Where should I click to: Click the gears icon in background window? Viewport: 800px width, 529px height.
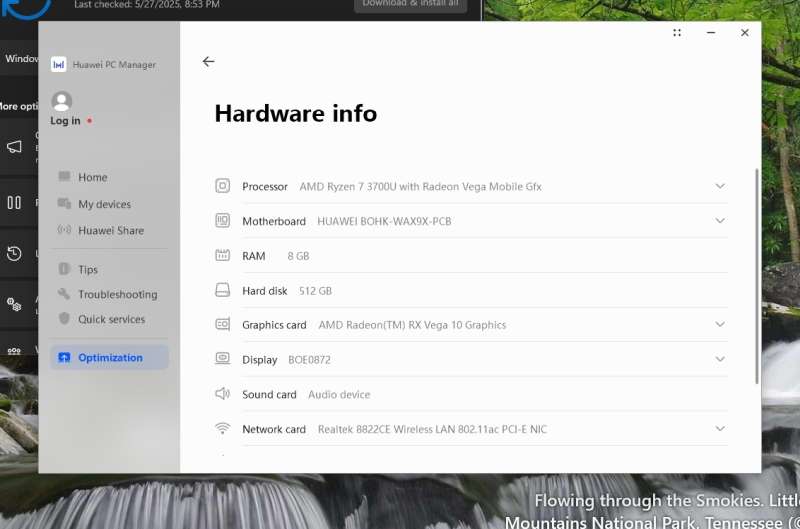[x=14, y=305]
